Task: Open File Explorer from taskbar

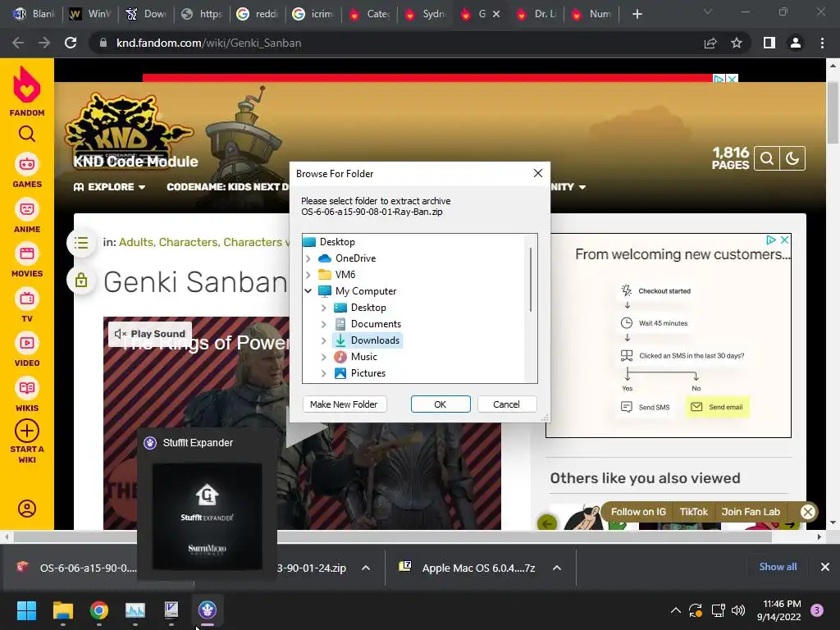Action: point(62,610)
